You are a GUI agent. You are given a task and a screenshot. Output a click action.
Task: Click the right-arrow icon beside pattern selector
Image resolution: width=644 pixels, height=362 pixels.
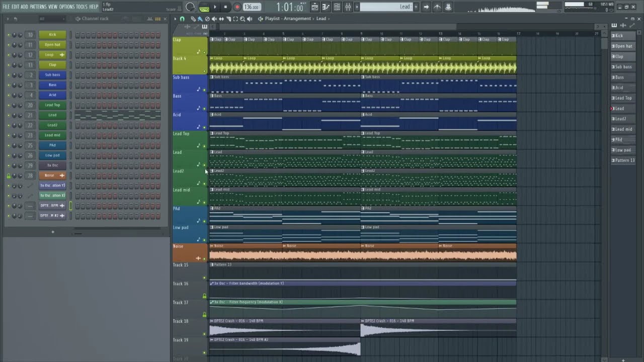coord(426,7)
